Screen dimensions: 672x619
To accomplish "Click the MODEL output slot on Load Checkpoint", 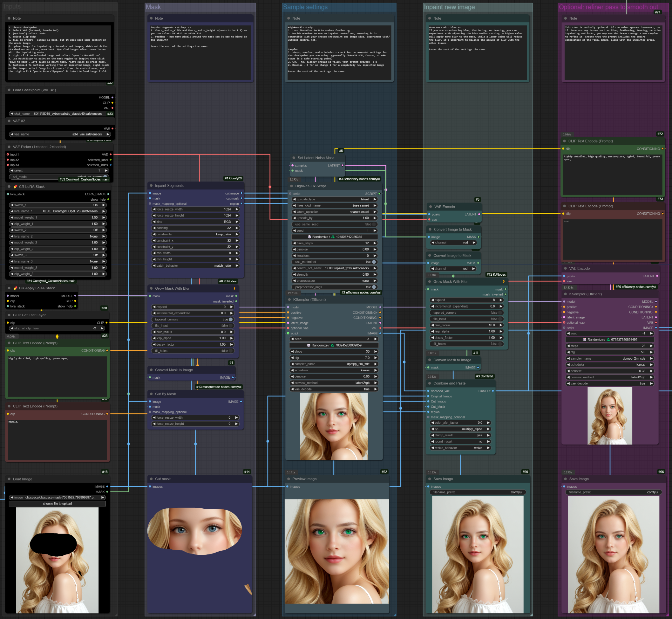I will pyautogui.click(x=112, y=98).
